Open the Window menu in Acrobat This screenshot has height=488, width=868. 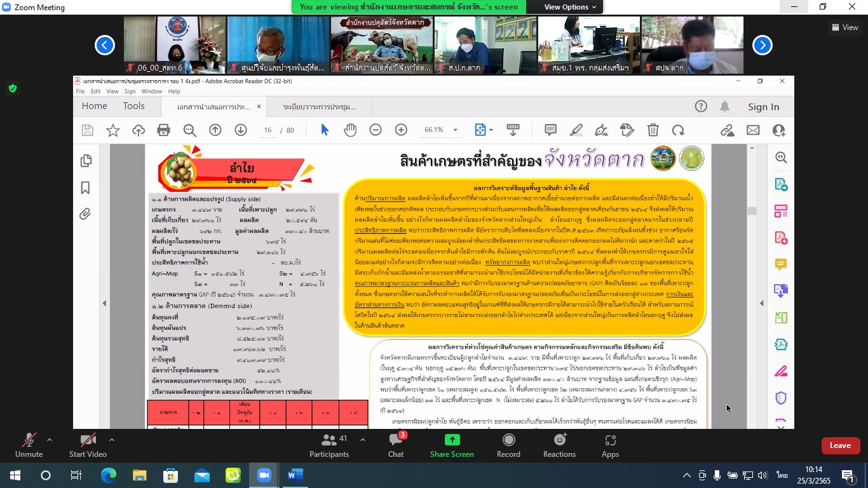pyautogui.click(x=151, y=91)
